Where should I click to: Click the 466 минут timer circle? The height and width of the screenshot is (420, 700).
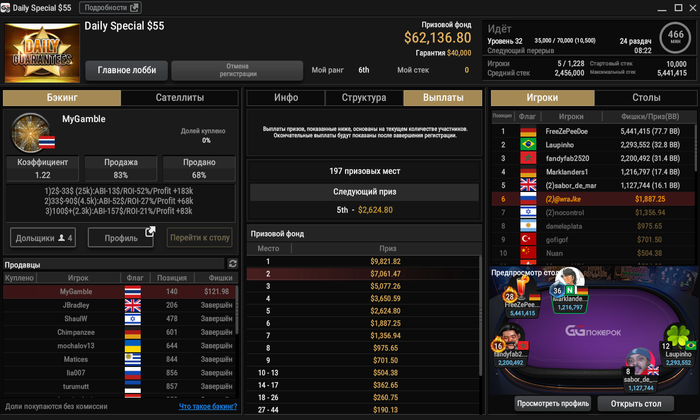pos(675,37)
